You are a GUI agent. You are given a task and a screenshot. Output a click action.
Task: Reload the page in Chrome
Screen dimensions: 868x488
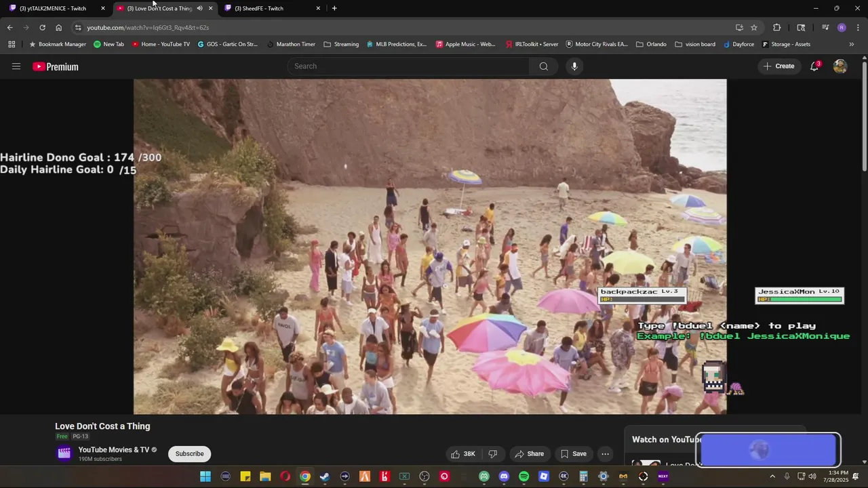(42, 28)
